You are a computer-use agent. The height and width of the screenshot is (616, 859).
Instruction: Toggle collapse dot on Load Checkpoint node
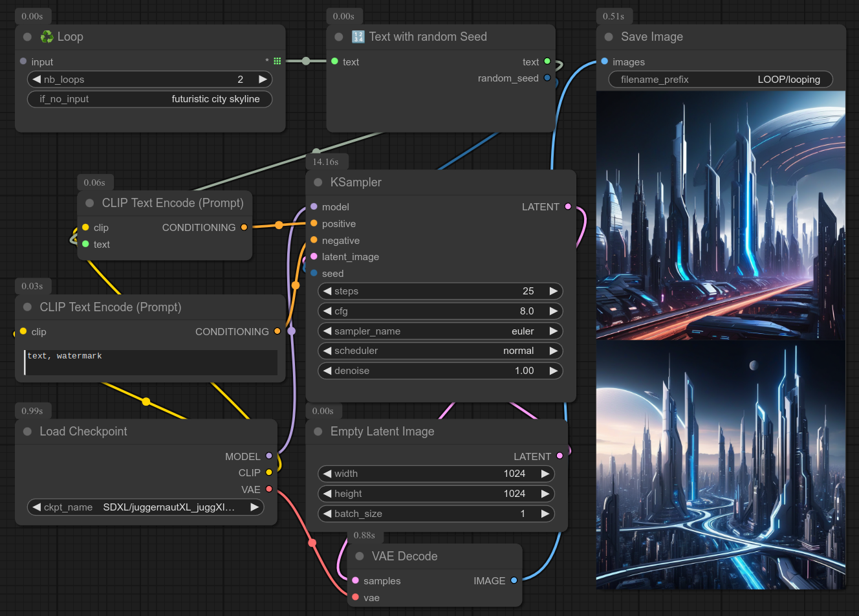(27, 432)
